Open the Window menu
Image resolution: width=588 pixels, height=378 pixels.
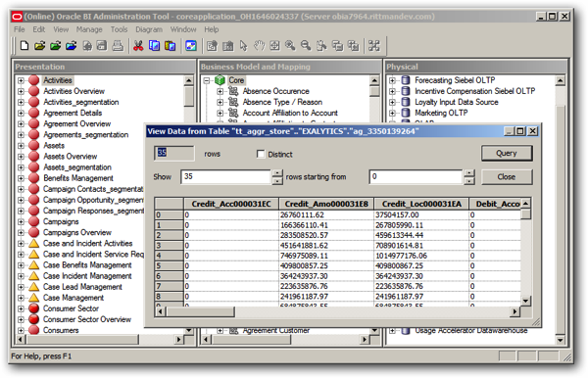click(183, 29)
